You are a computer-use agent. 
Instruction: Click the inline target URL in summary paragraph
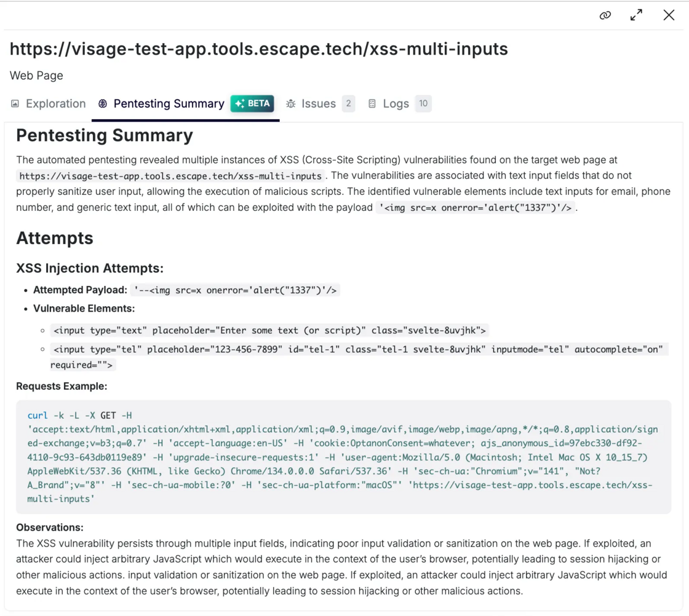pos(170,176)
